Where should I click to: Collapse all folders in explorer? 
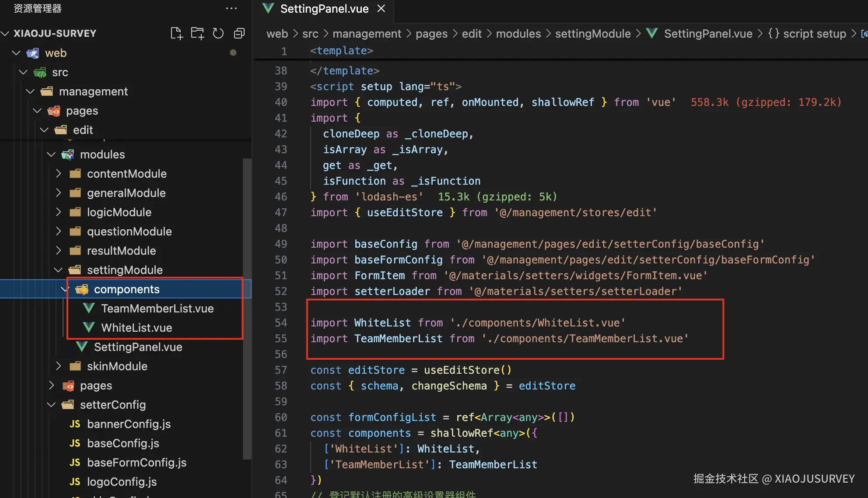(239, 34)
